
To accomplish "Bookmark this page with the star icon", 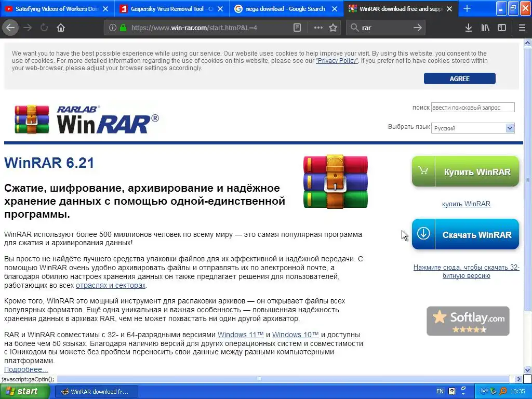I will pyautogui.click(x=333, y=28).
